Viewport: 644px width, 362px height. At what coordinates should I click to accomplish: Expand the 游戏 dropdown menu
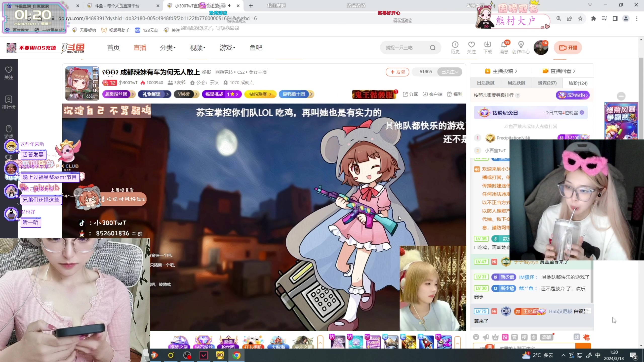pos(227,48)
